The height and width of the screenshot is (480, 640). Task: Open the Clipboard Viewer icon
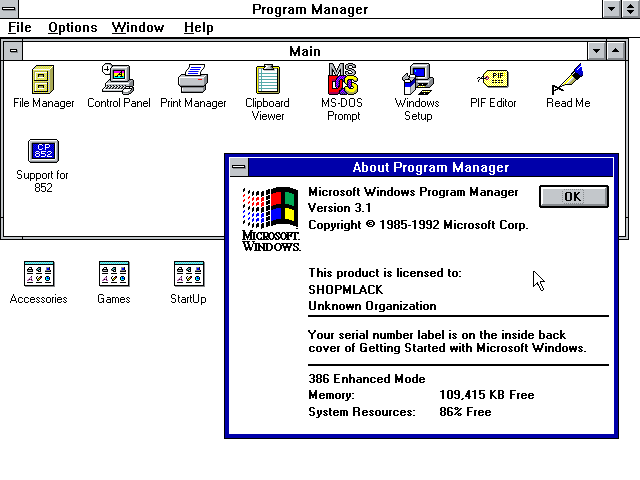click(268, 79)
